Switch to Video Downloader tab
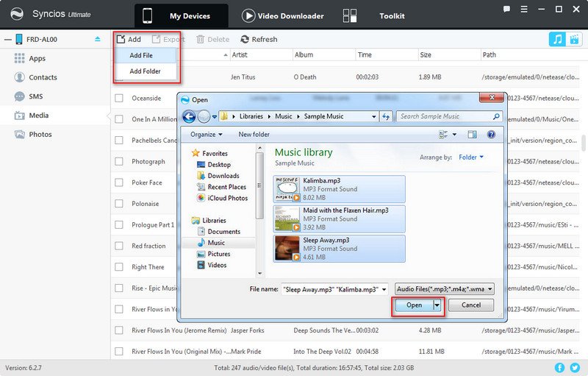The height and width of the screenshot is (376, 588). [283, 15]
